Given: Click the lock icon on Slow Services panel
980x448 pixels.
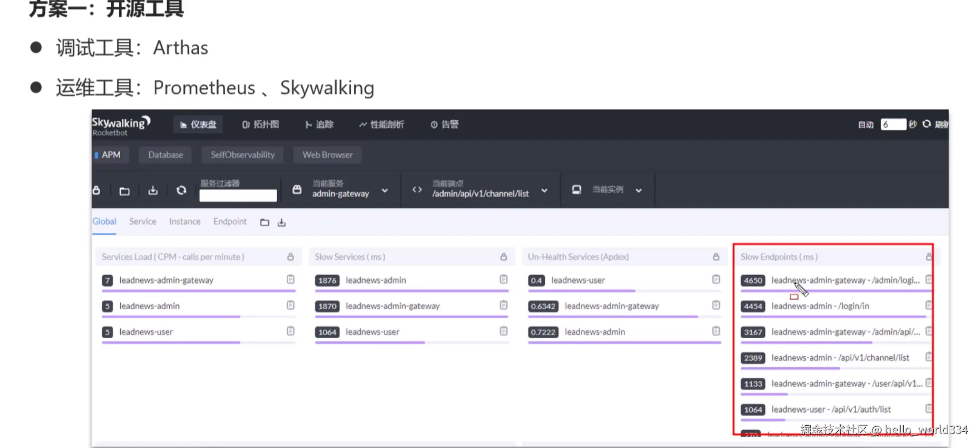Looking at the screenshot, I should click(x=504, y=257).
